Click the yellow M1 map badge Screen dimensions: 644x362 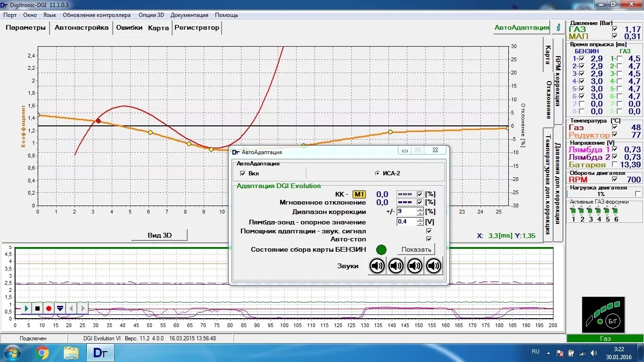359,194
